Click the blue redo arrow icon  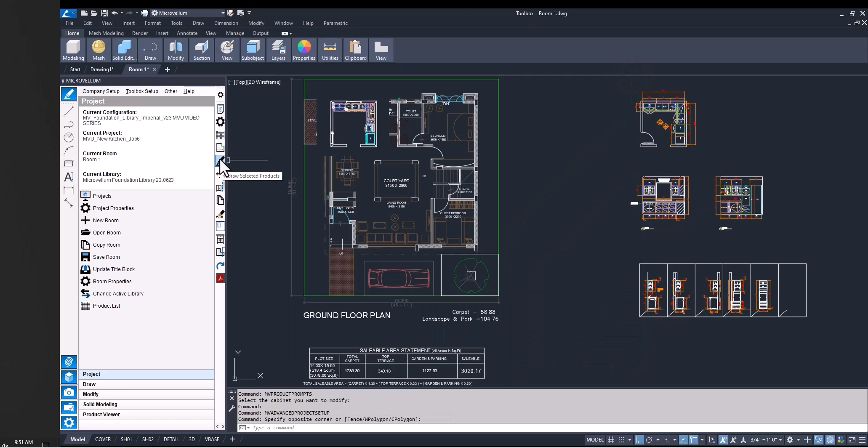click(220, 266)
